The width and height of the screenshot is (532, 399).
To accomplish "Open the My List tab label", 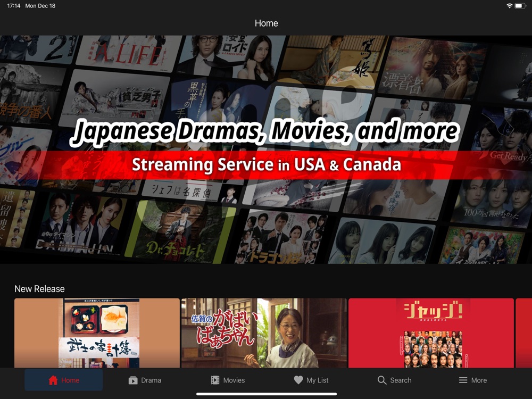I will (x=317, y=380).
